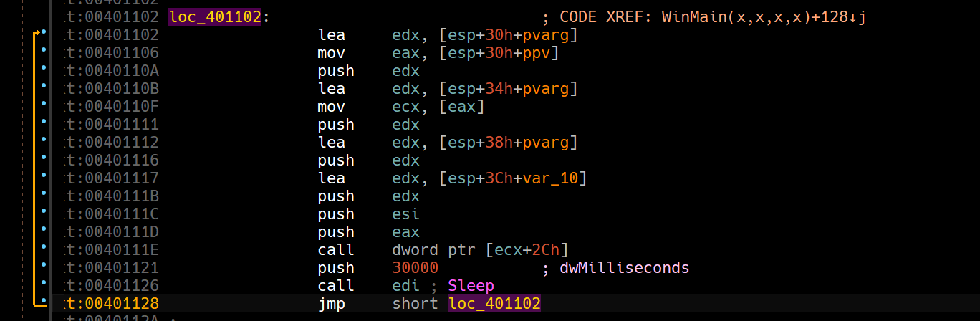Click the Sleep function name
This screenshot has width=980, height=321.
coord(471,286)
